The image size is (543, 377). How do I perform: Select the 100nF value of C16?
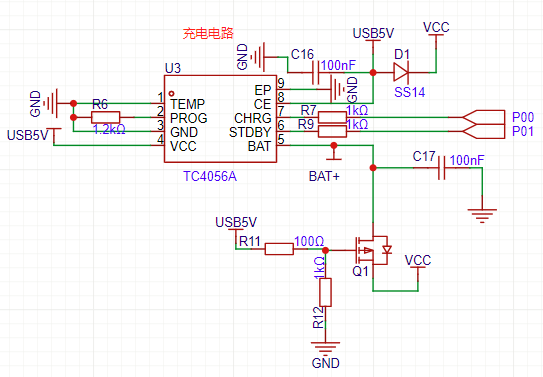click(x=338, y=65)
